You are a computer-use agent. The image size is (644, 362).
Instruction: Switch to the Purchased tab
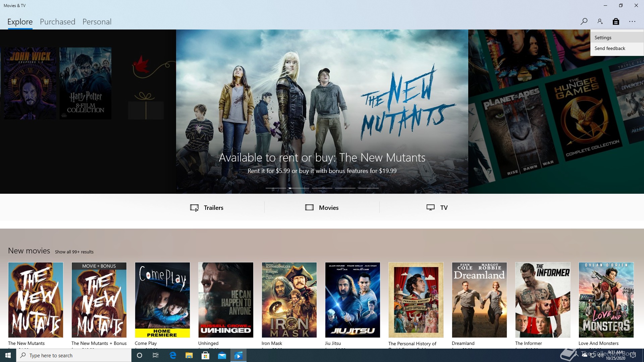click(57, 22)
